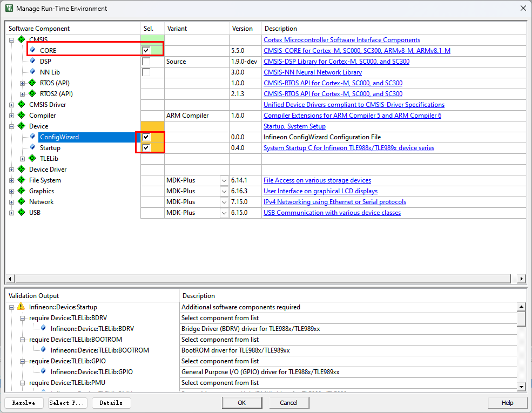Click the blue gem icon beside DSP
The width and height of the screenshot is (532, 413).
[32, 61]
